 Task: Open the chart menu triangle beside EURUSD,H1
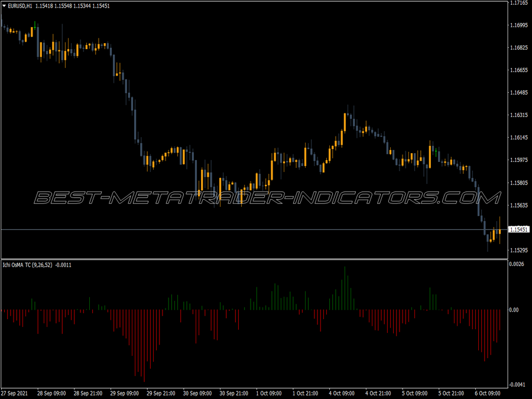pyautogui.click(x=4, y=6)
